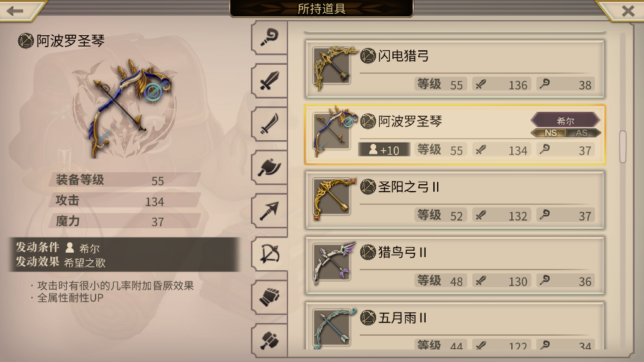The height and width of the screenshot is (362, 644).
Task: Select the hammer weapon category tab
Action: pos(269,340)
